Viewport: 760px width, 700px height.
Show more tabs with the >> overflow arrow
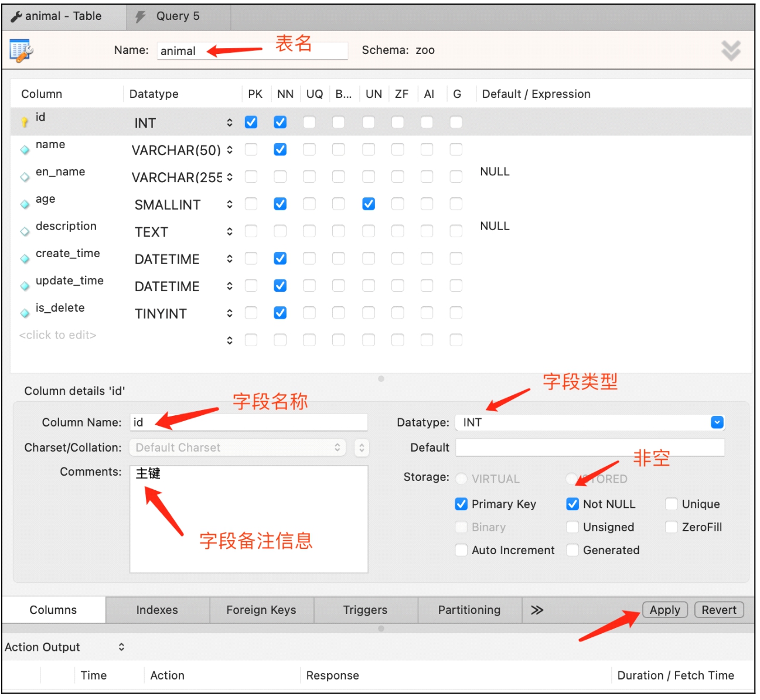(537, 610)
